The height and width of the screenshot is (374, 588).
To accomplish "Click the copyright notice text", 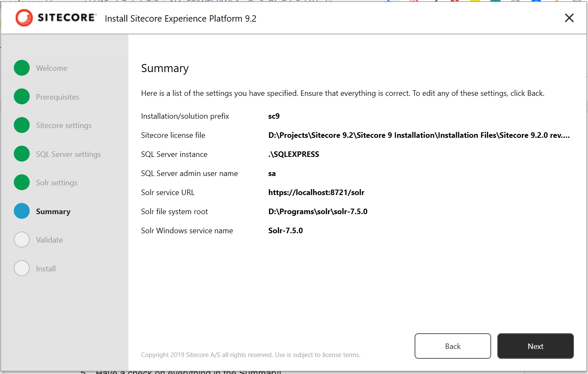I will click(251, 355).
